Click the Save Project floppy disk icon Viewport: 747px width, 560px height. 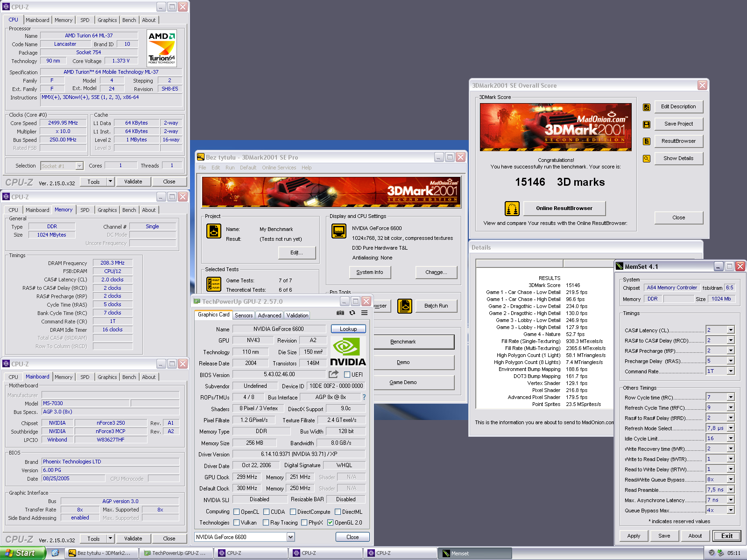tap(647, 124)
